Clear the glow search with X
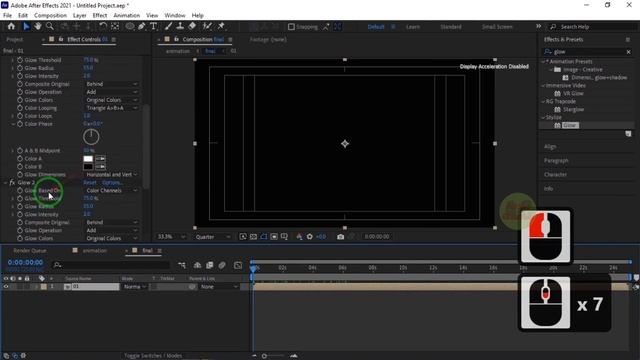640x360 pixels. (x=629, y=52)
